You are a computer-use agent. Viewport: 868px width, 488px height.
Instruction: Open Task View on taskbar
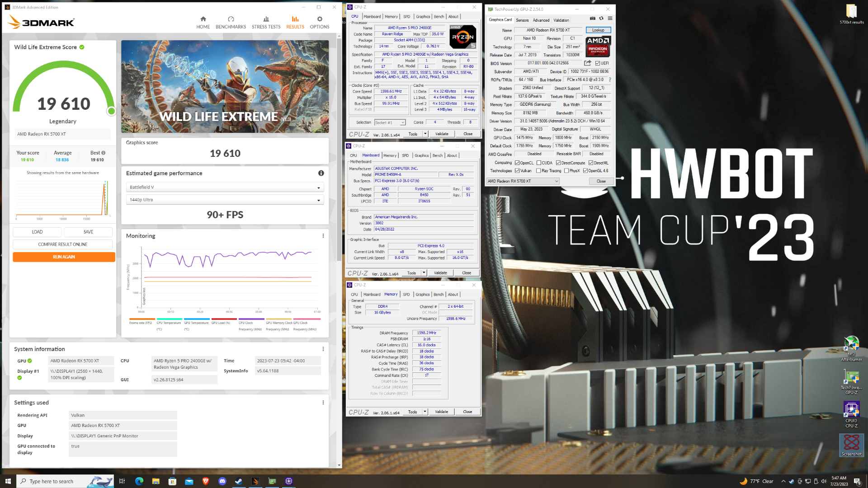click(x=122, y=481)
